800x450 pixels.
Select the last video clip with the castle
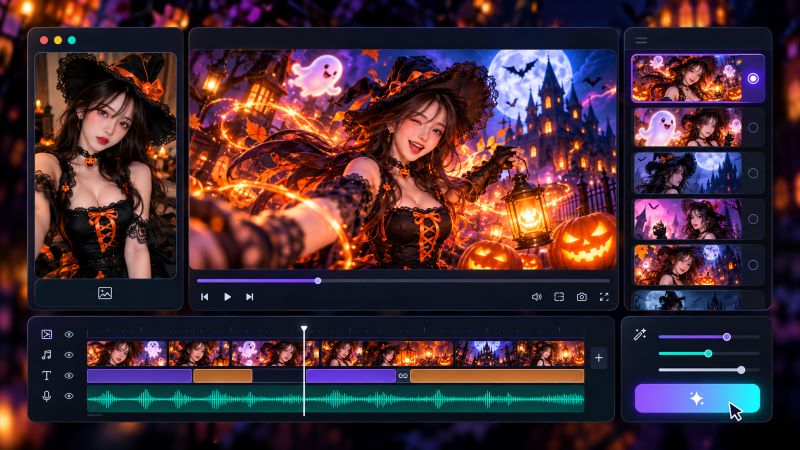point(519,354)
